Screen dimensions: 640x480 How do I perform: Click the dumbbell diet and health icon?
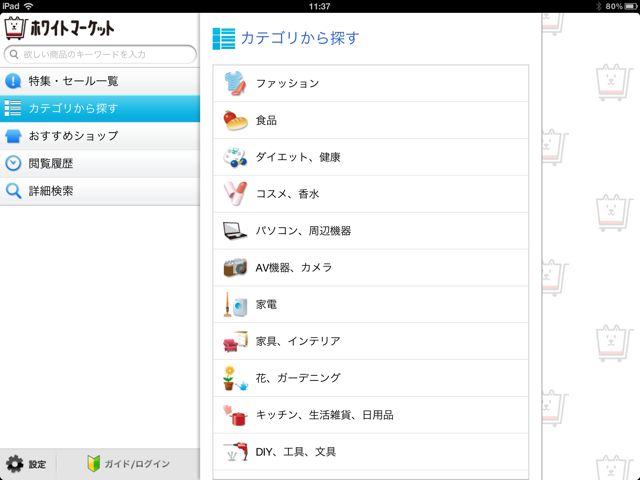click(235, 157)
